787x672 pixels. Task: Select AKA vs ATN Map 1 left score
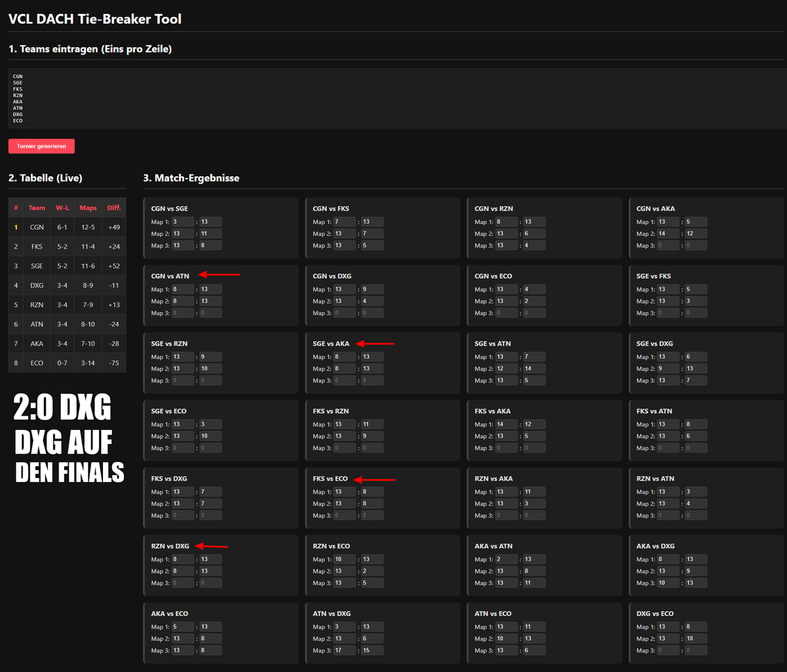pos(506,559)
